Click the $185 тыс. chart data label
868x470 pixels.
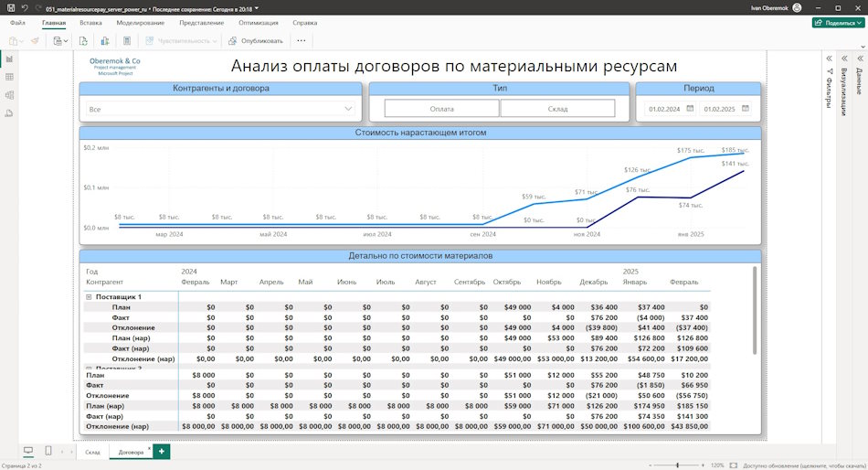(735, 150)
